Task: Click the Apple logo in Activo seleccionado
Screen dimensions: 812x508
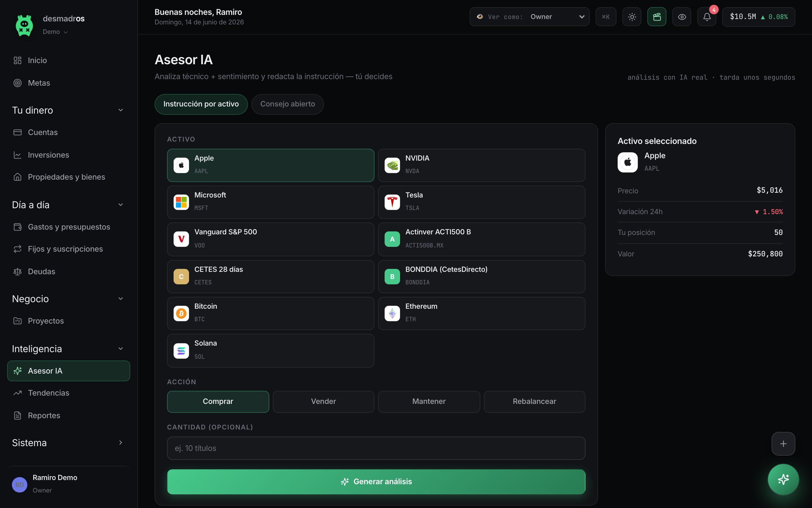Action: pos(627,163)
